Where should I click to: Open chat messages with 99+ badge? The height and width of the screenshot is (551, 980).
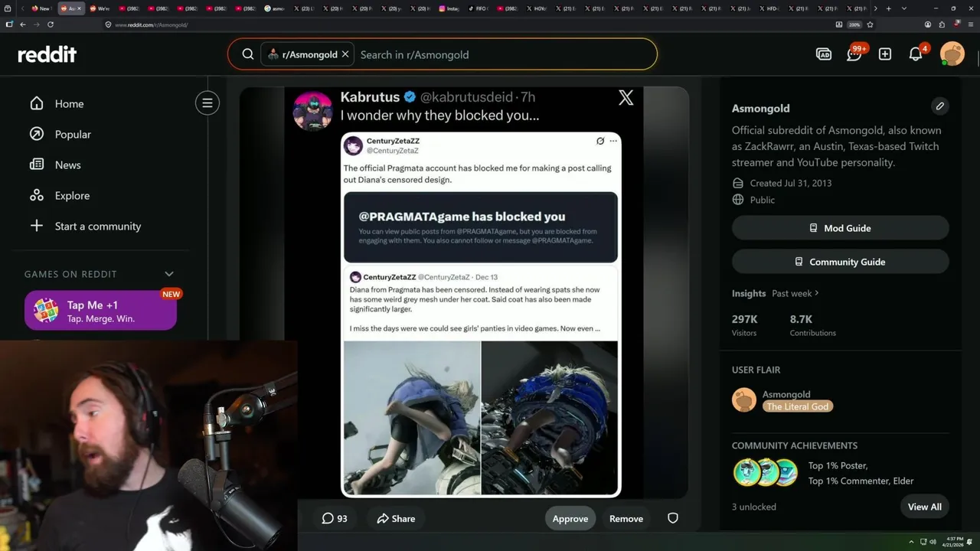click(x=854, y=54)
